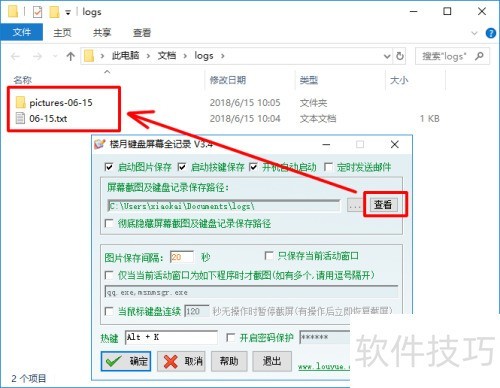The image size is (500, 388).
Task: Open the www.louyue website link
Action: click(x=324, y=366)
